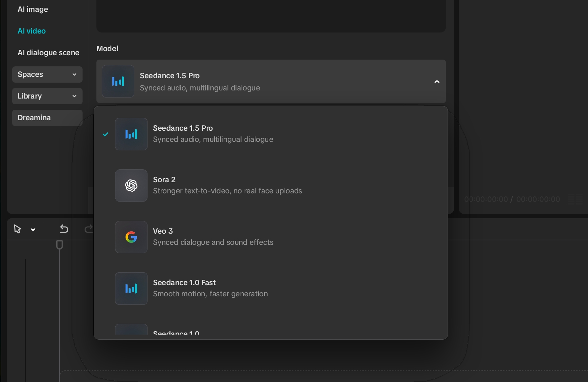Click the Redo icon in the toolbar
Viewport: 588px width, 382px height.
pos(88,229)
